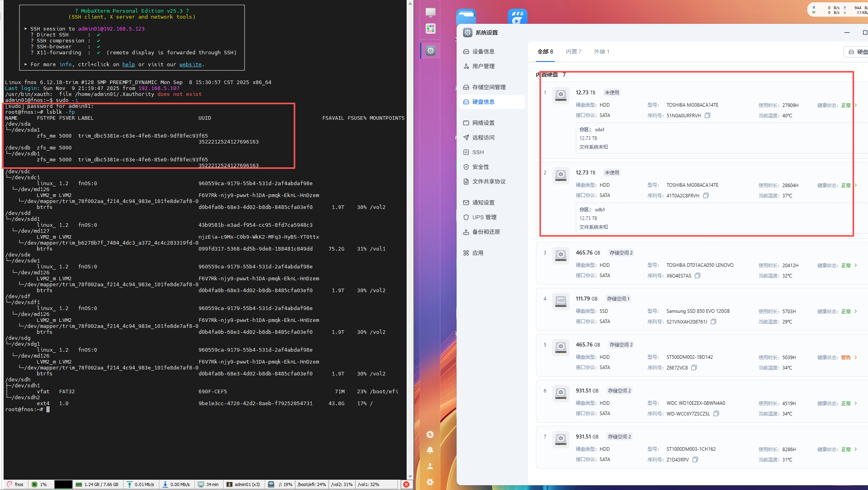Expand details chevron for Samsung SSD disk

[856, 311]
